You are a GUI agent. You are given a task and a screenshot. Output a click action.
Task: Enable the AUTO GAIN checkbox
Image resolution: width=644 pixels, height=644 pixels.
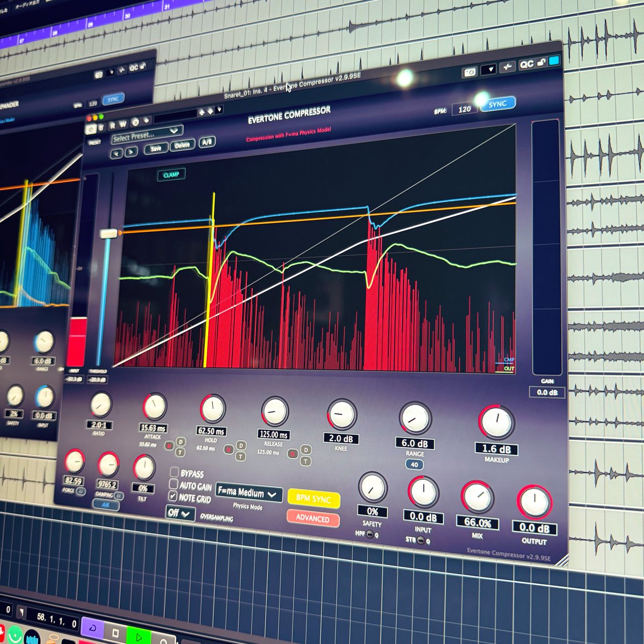tap(173, 484)
